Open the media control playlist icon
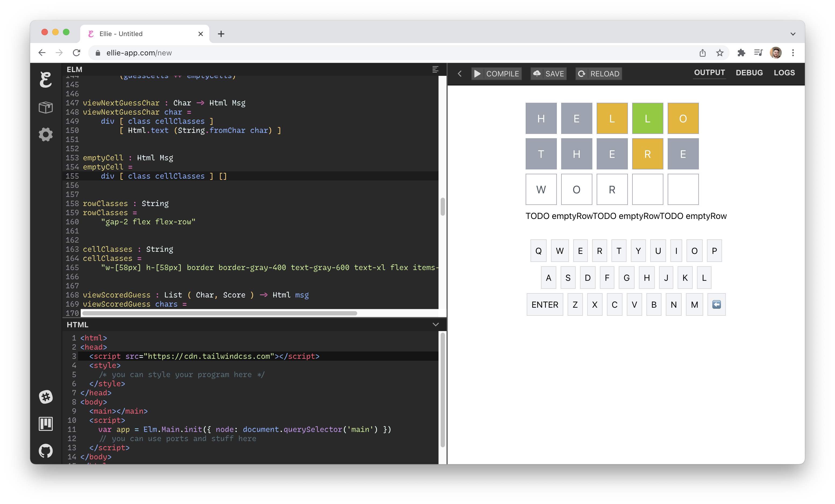Screen dimensions: 835x504 [758, 52]
